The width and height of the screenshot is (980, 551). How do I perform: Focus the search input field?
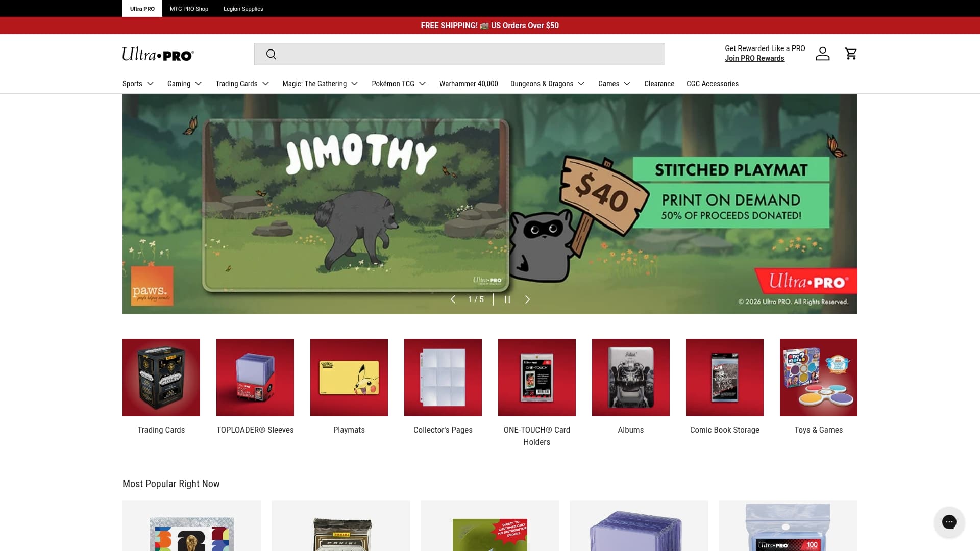click(459, 54)
